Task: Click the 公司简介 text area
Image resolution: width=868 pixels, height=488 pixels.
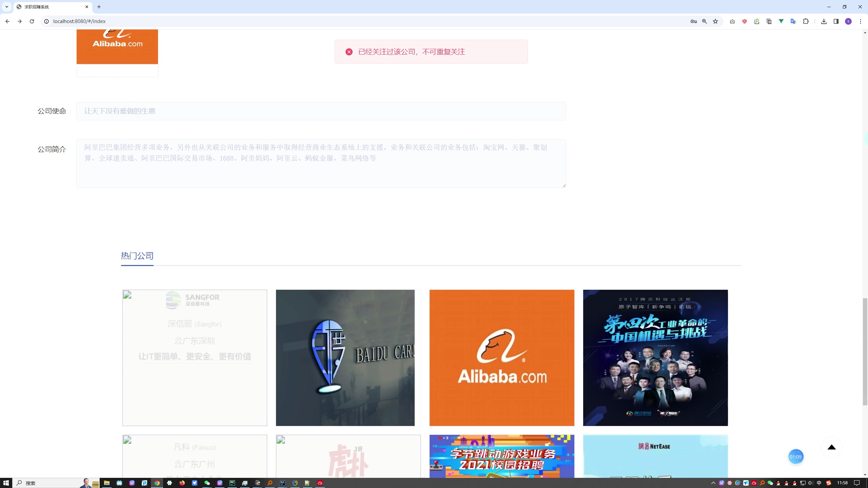Action: coord(321,163)
